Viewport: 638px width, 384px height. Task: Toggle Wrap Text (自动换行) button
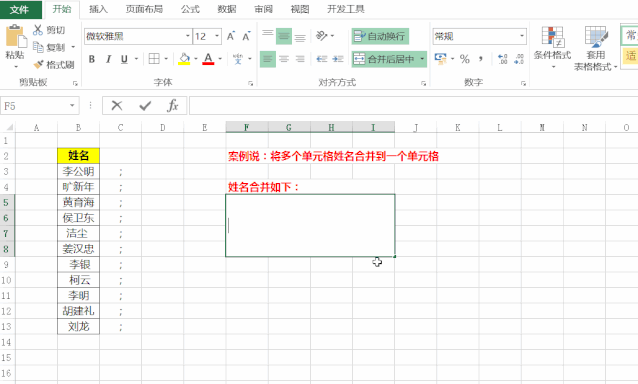coord(380,36)
